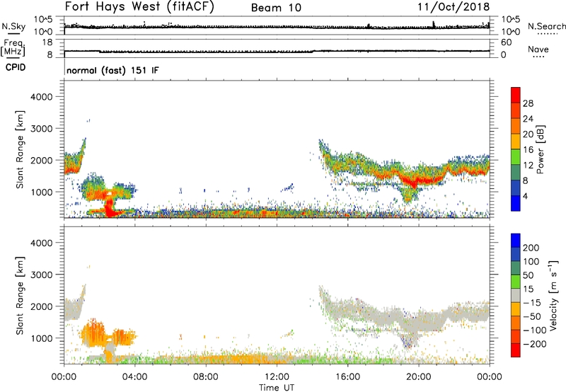
Task: Click the "Fort Hays West (fitACF)" plot title
Action: (139, 7)
